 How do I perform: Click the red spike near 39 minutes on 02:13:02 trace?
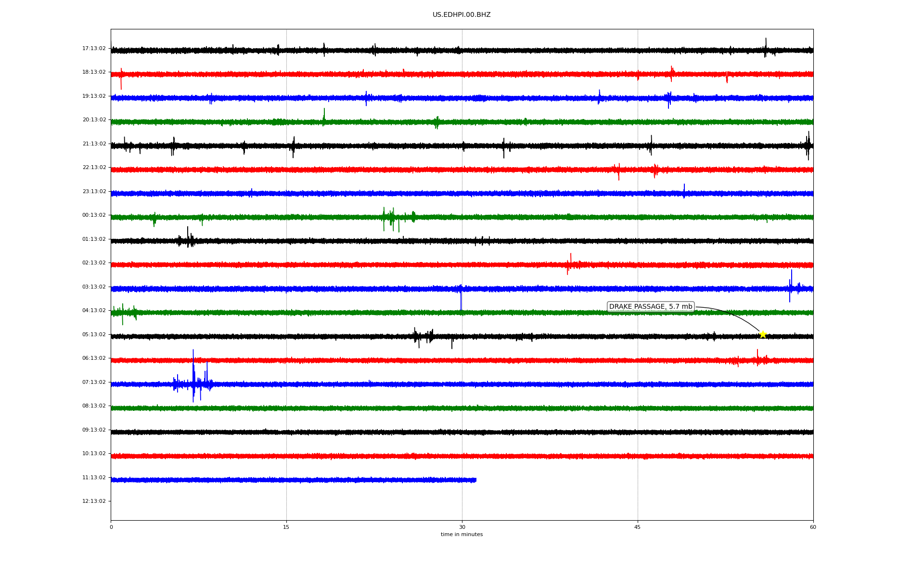click(x=570, y=264)
